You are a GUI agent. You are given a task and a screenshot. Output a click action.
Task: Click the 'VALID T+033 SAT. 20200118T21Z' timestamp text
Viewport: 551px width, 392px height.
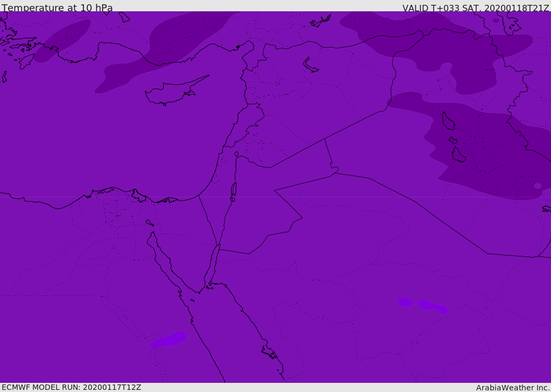[x=476, y=8]
